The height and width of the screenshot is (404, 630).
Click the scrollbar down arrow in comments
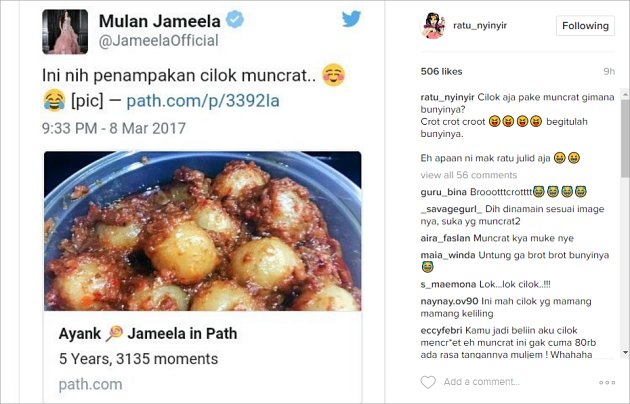625,353
